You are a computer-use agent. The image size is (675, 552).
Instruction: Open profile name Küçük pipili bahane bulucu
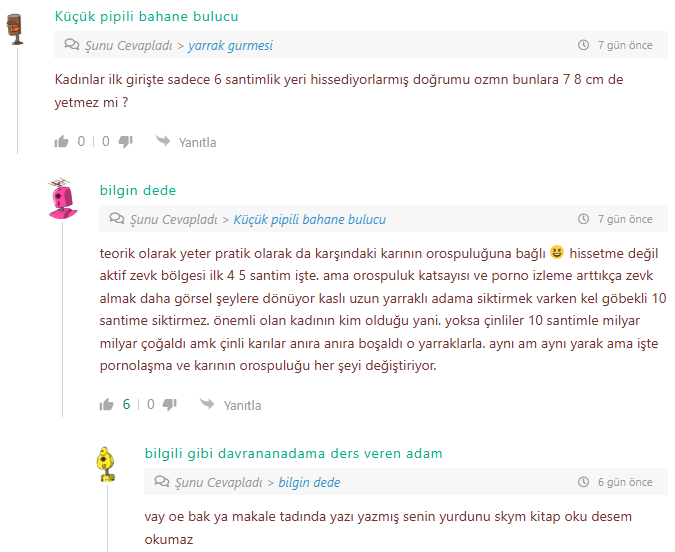click(146, 16)
